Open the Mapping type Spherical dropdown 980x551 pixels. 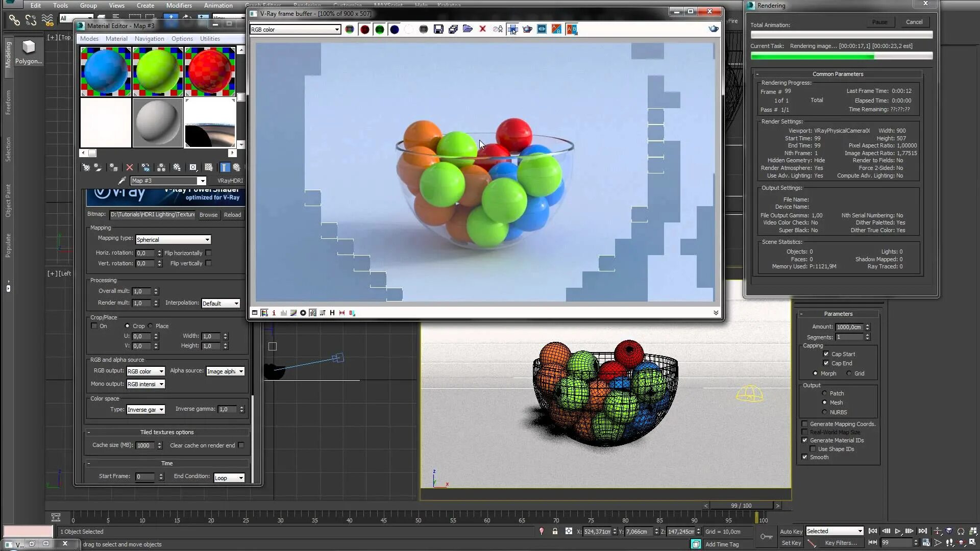[173, 240]
